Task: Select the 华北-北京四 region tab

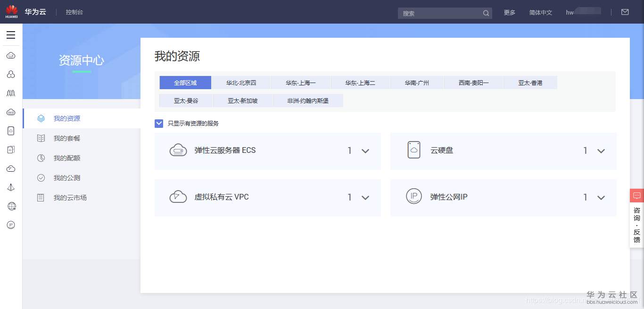Action: tap(241, 83)
